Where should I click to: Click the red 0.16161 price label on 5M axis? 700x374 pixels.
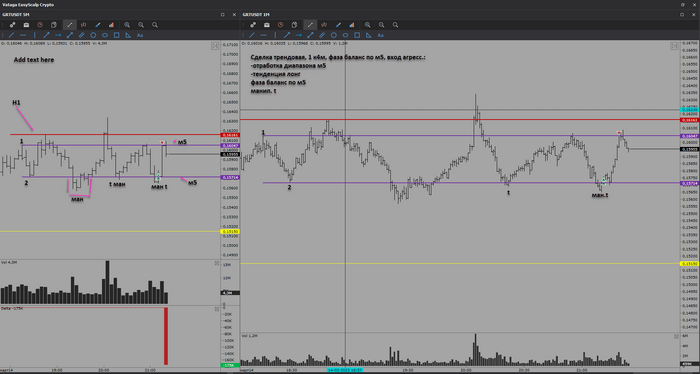point(230,135)
